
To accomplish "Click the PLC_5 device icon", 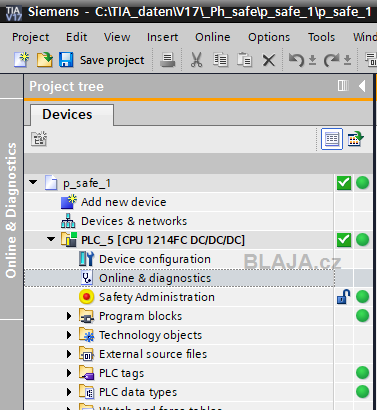I will tap(69, 240).
